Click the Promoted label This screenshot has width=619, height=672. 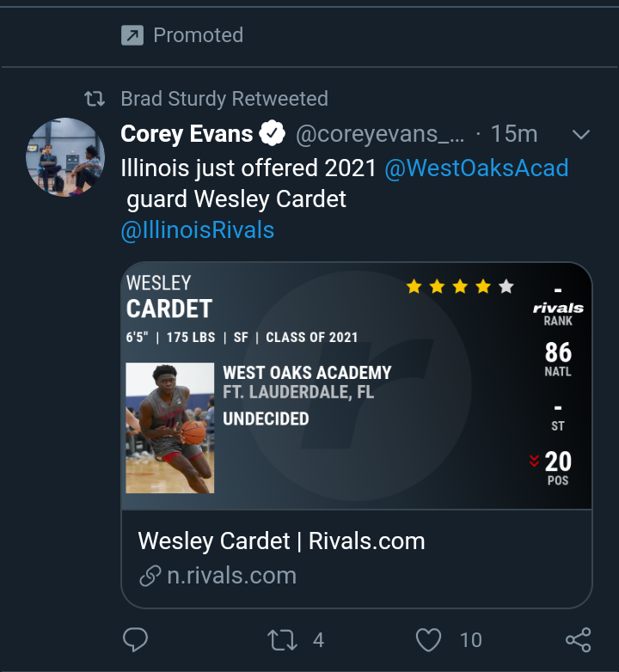[199, 35]
